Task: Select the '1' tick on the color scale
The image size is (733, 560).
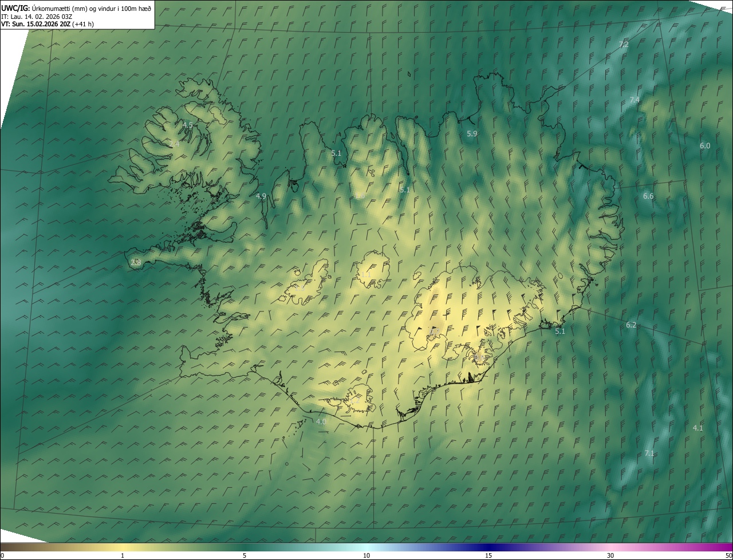Action: tap(123, 555)
